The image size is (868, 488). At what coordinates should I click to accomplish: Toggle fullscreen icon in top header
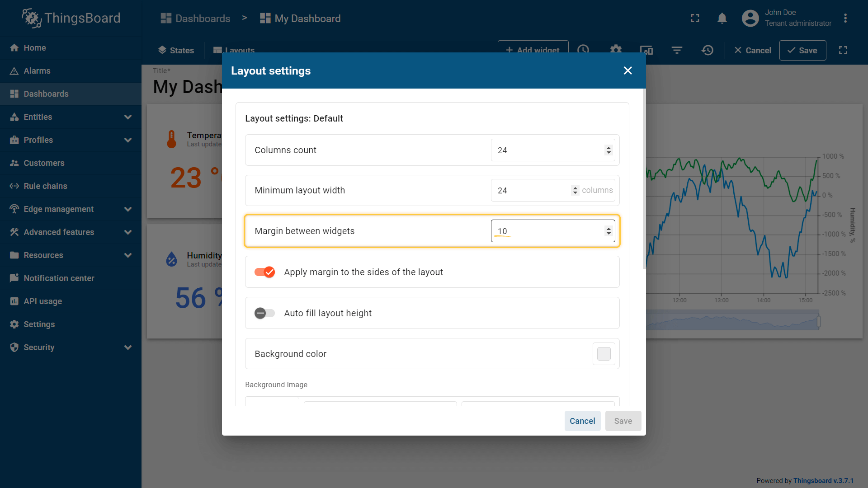point(695,19)
